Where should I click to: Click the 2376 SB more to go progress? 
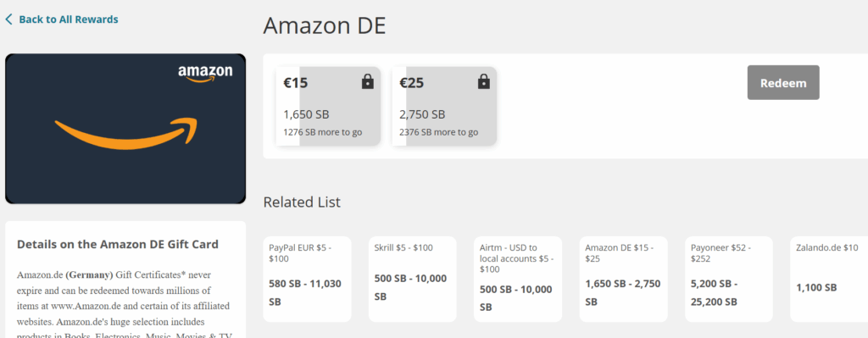(x=438, y=132)
